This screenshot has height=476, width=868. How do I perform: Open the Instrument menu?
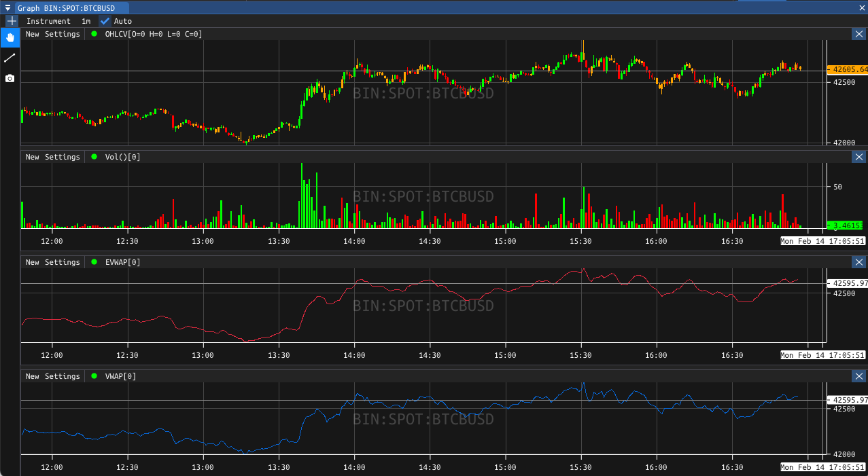48,21
